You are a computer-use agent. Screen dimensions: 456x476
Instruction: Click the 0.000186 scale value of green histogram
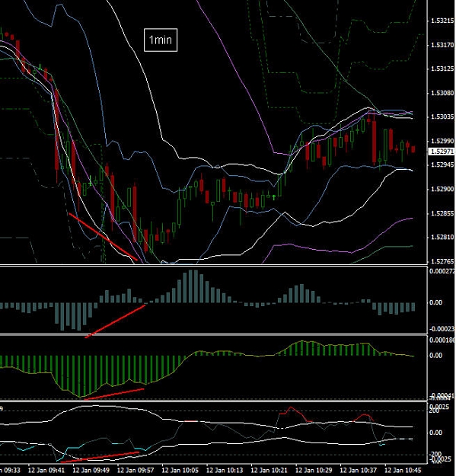(x=442, y=340)
